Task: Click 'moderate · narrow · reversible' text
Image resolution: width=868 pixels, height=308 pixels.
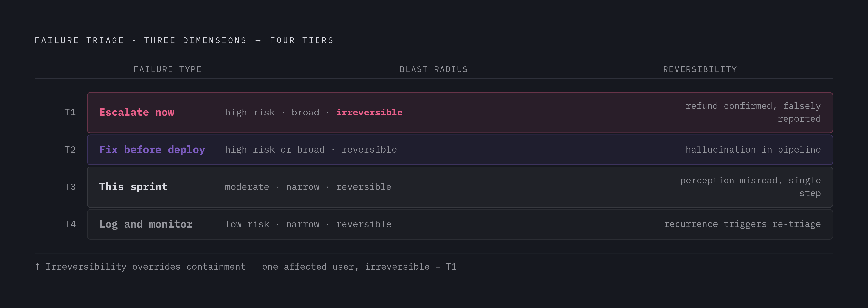Action: click(308, 187)
